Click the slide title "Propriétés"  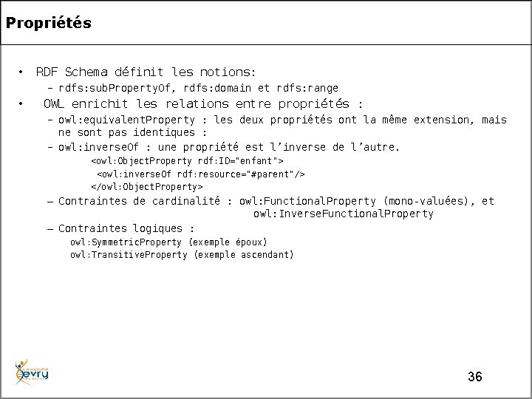coord(49,23)
